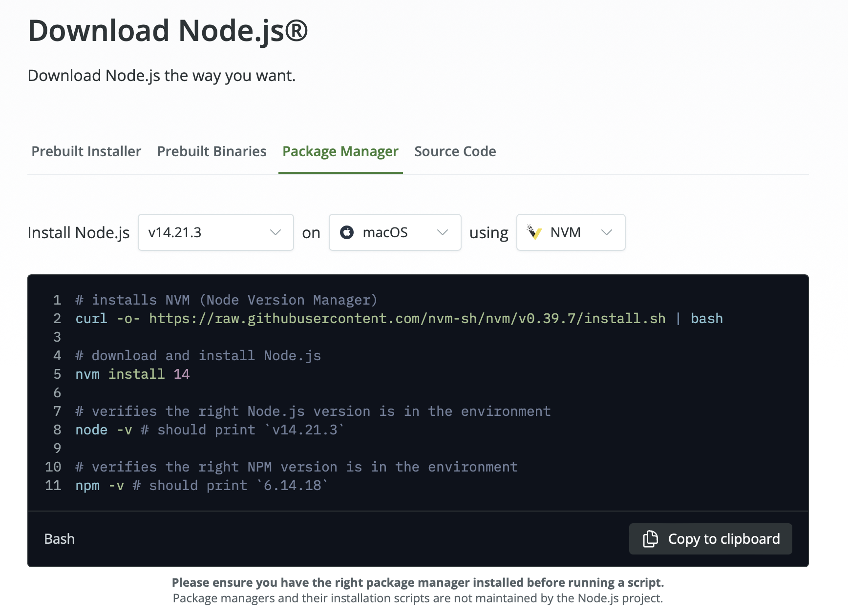Click the 'verifies the right Node.js version' comment

pyautogui.click(x=313, y=411)
